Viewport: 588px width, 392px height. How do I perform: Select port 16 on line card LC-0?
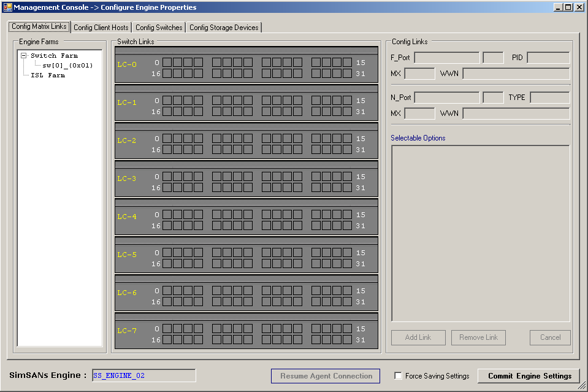pos(167,73)
